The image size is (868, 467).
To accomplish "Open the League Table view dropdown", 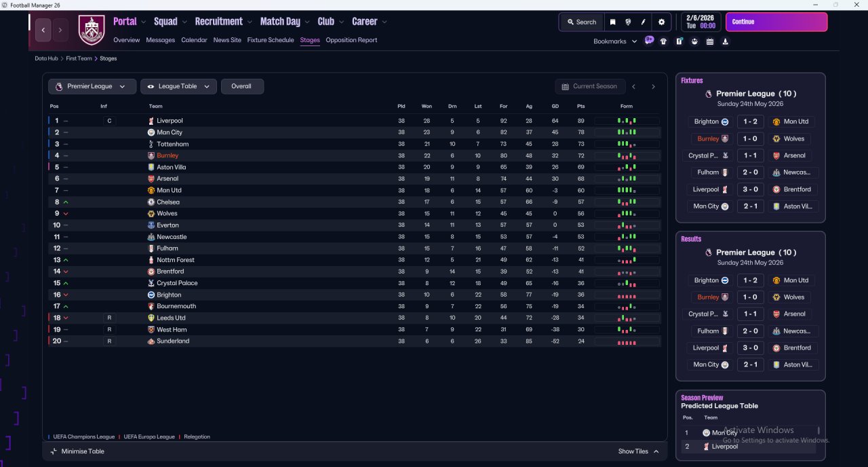I will point(179,86).
